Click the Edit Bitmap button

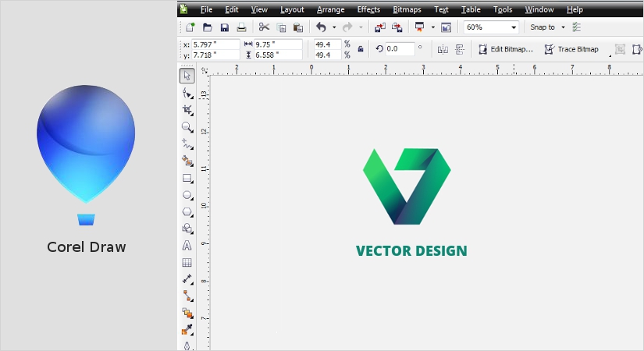click(x=505, y=49)
